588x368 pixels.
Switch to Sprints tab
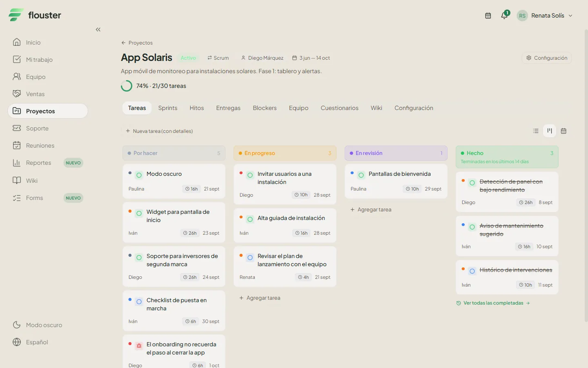point(168,108)
